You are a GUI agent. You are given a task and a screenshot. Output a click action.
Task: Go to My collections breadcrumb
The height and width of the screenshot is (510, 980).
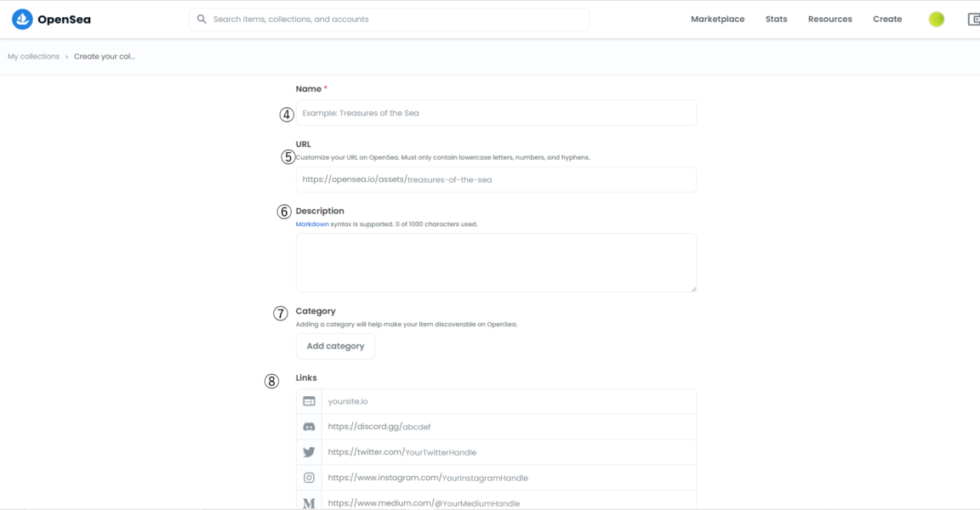34,56
